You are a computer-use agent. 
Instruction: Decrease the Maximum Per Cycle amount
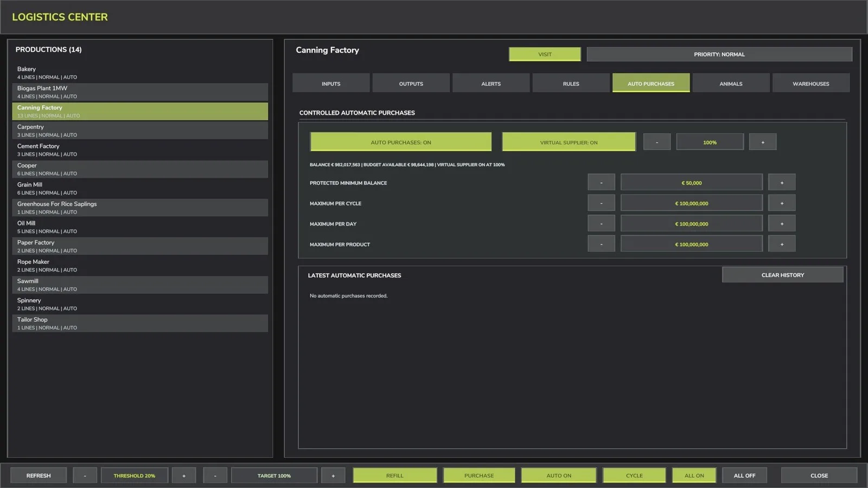pos(601,203)
